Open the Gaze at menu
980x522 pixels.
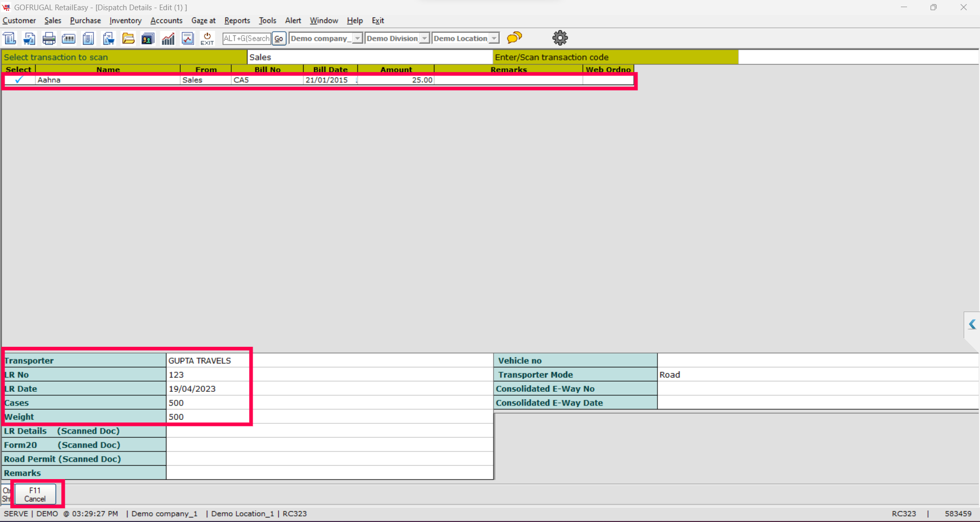pos(204,20)
